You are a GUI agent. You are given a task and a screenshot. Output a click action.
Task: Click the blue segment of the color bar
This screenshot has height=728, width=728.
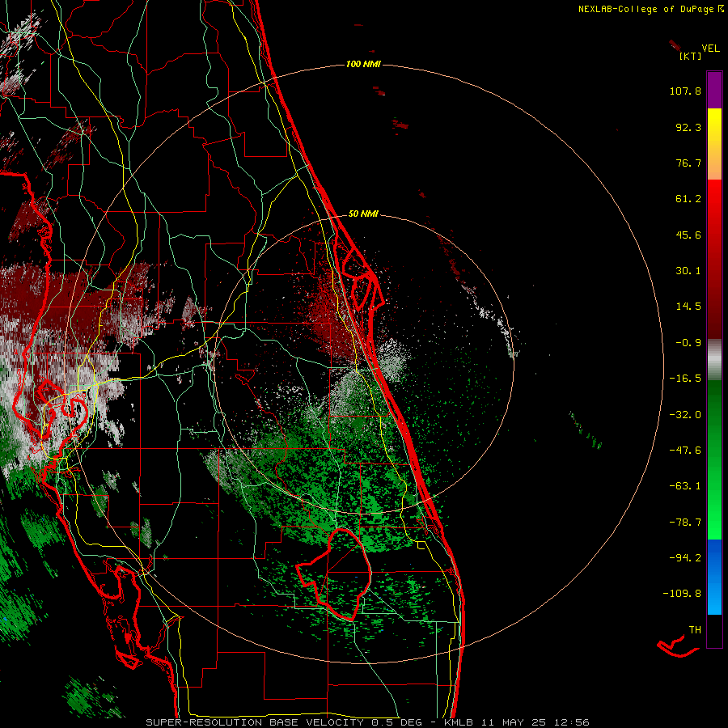tap(714, 577)
